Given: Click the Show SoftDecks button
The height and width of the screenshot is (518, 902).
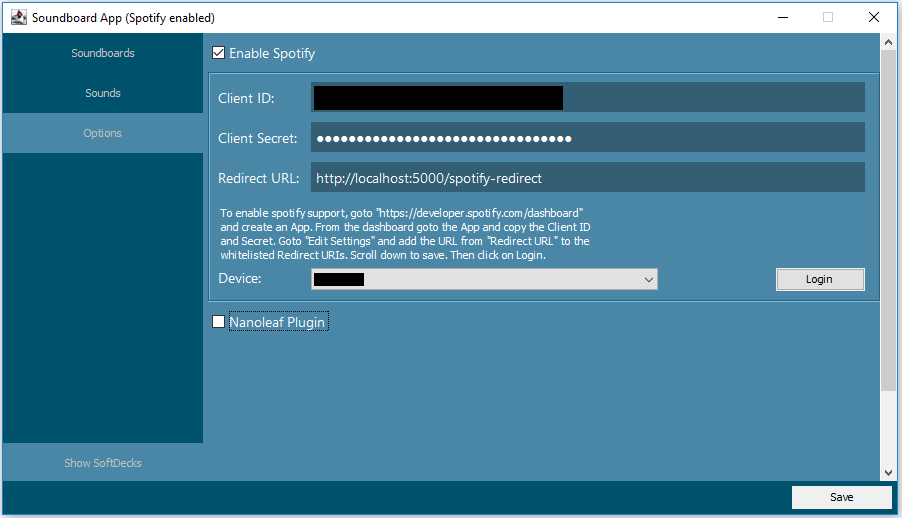Looking at the screenshot, I should [x=102, y=463].
